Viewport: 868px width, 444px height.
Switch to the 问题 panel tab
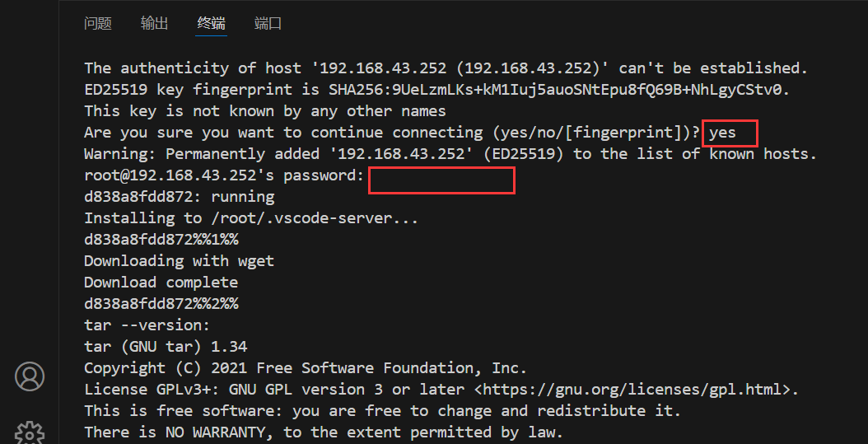98,23
